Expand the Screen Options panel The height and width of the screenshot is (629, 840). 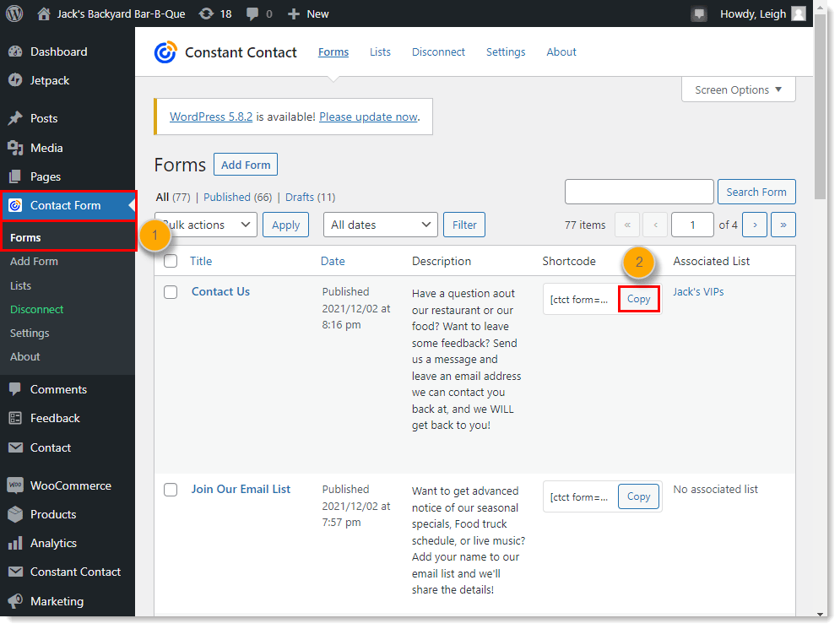tap(737, 89)
